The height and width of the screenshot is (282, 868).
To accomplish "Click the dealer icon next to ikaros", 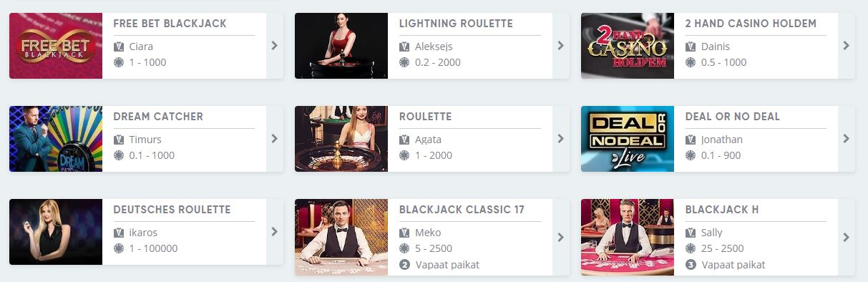I will point(119,233).
